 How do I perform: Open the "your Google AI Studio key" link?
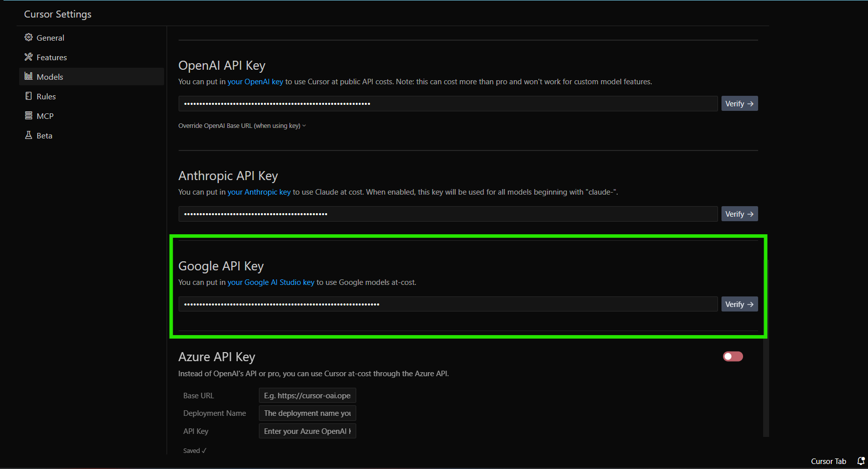point(270,282)
